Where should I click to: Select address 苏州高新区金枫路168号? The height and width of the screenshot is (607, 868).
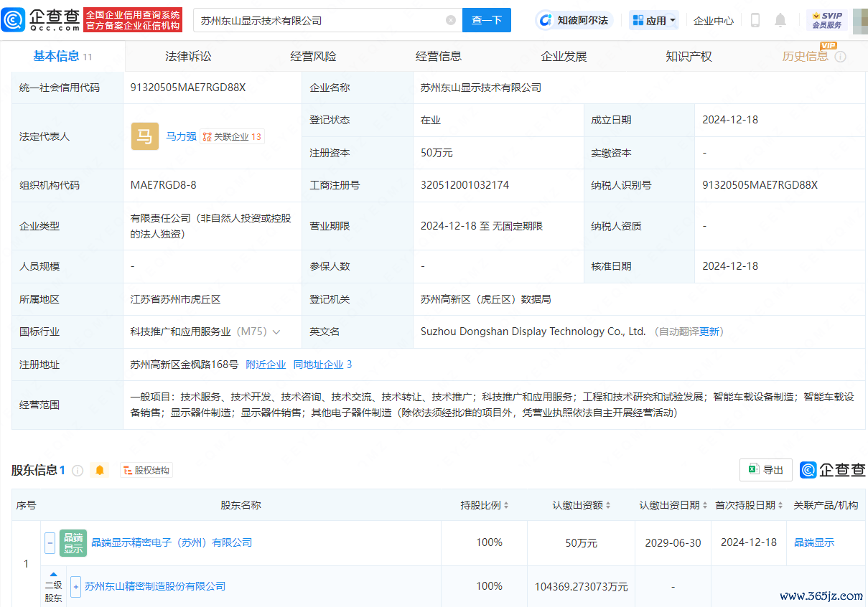tap(185, 364)
